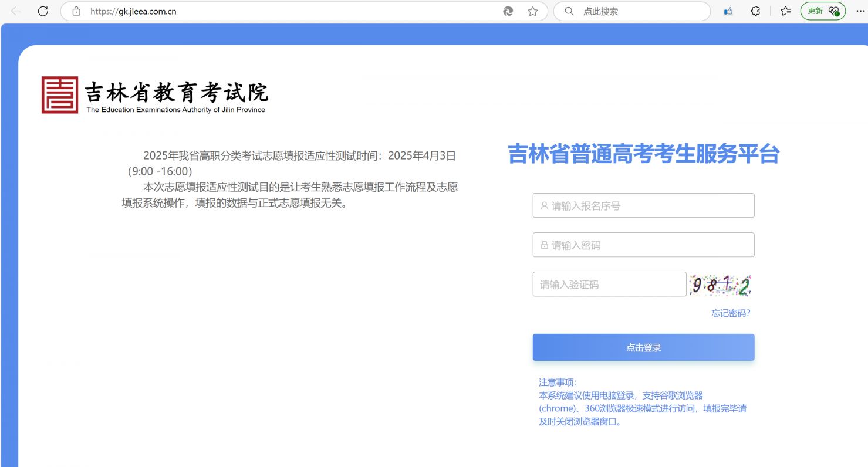Click the blue thumbs-up toolbar icon
Viewport: 868px width, 467px height.
[x=728, y=11]
